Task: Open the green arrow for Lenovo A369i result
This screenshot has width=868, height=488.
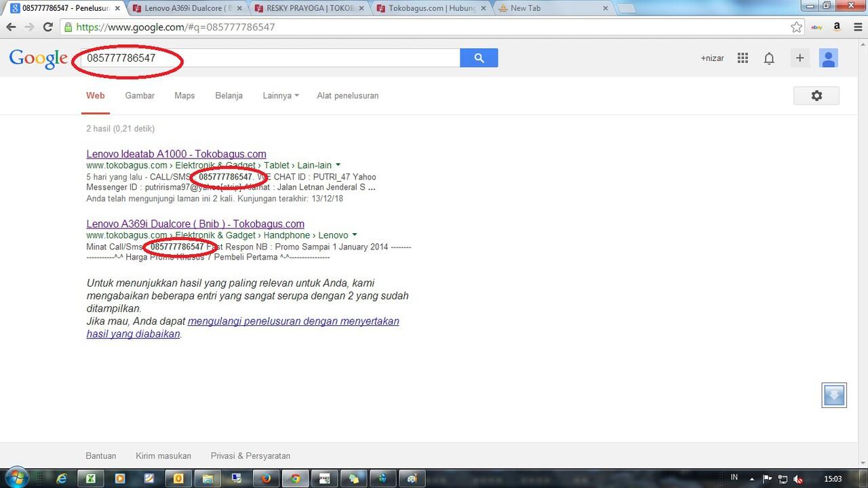Action: pos(354,235)
